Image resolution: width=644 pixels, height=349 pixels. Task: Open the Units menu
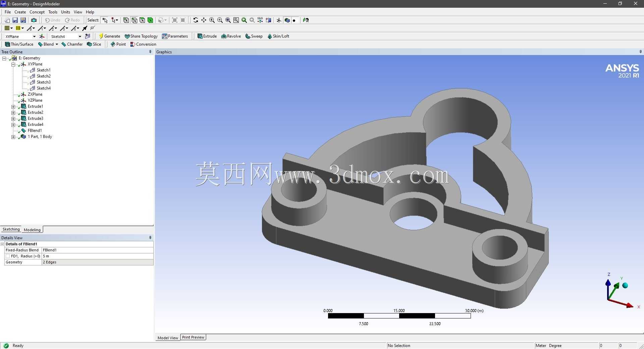[x=65, y=12]
